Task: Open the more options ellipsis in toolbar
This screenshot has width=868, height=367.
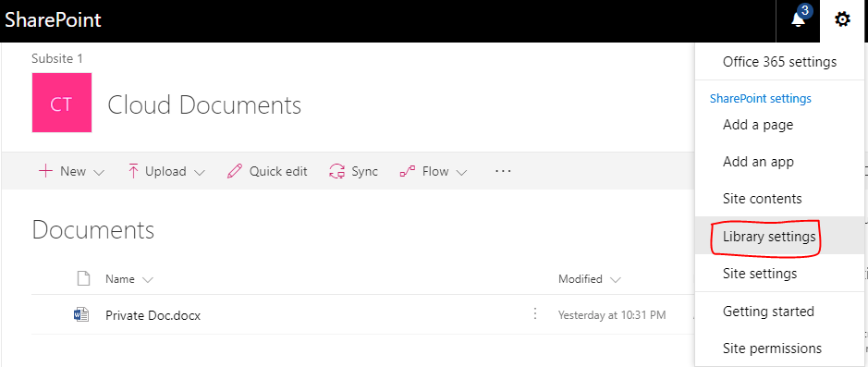Action: [x=503, y=171]
